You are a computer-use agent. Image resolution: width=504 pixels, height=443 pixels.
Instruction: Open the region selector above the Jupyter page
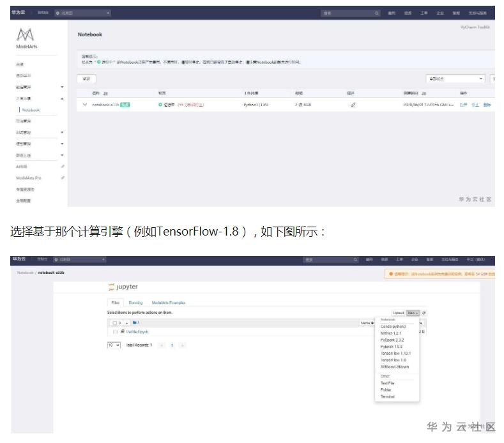(79, 260)
